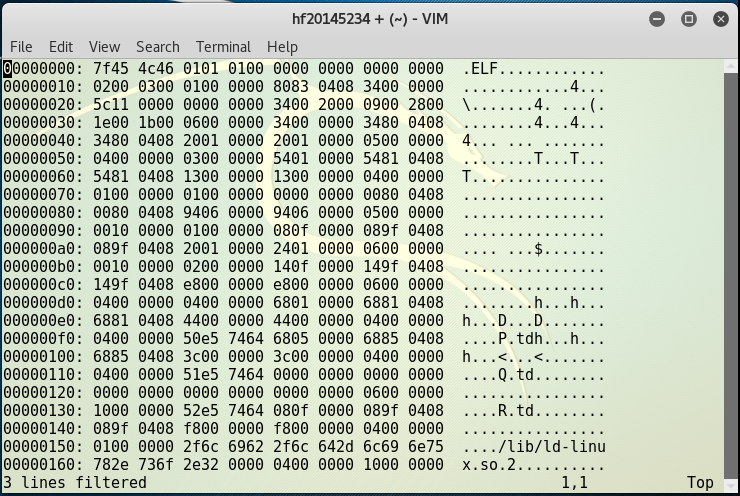Click hex value 51e5 in row 00000110
Screen dimensions: 740x496
point(201,374)
